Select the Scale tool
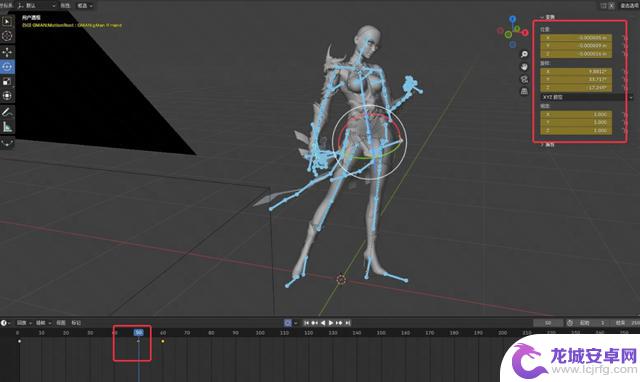The image size is (640, 382). 7,81
